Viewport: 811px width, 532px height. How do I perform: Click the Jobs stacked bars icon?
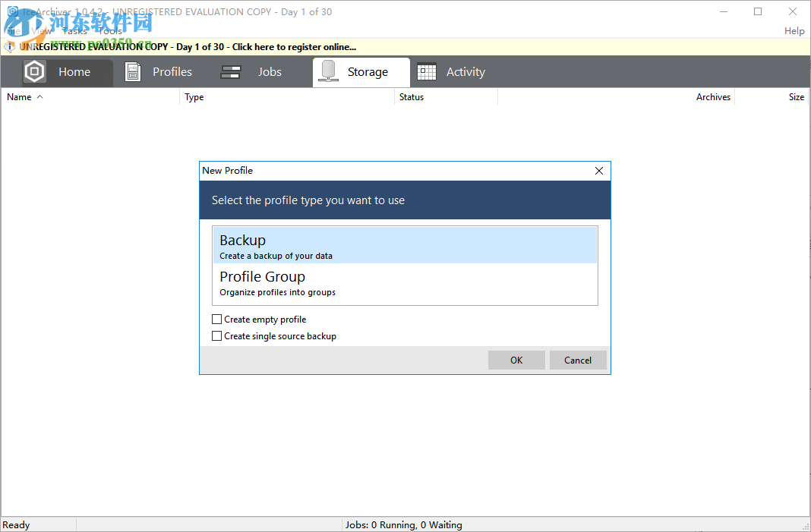[230, 72]
